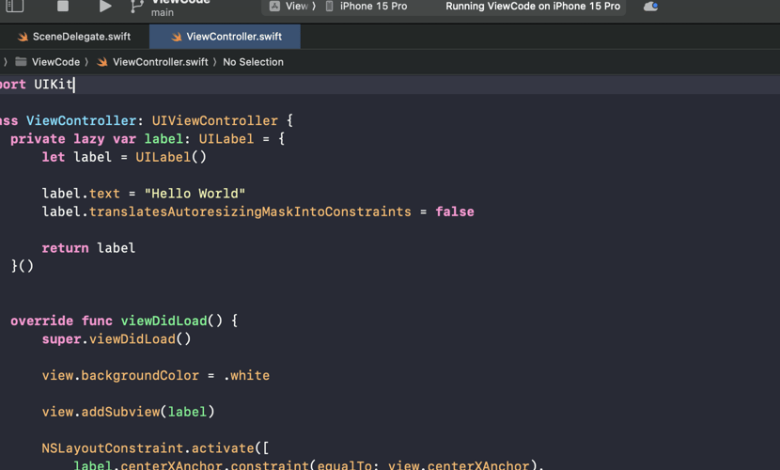Click translatesAutoresizingMaskIntoConstraints property
The image size is (780, 470).
pyautogui.click(x=250, y=212)
